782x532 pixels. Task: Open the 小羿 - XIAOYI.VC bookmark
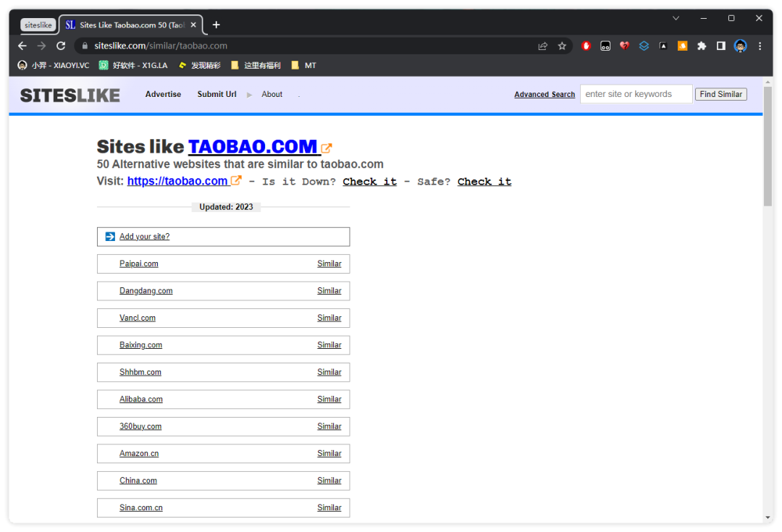(54, 65)
